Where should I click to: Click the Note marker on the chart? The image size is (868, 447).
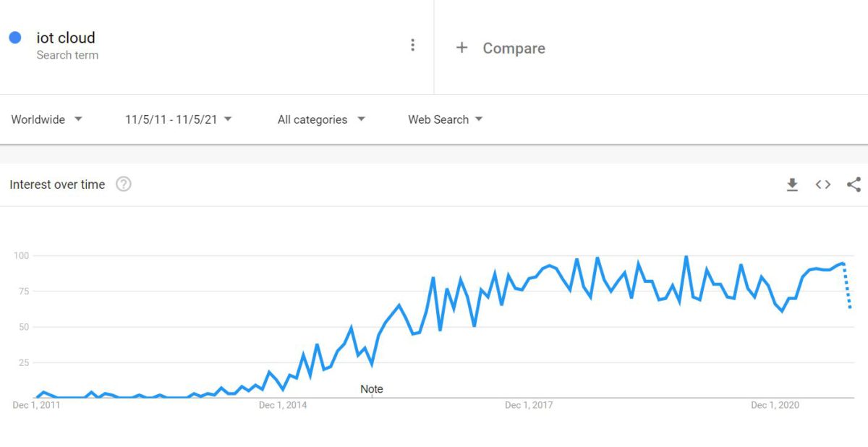click(x=372, y=389)
